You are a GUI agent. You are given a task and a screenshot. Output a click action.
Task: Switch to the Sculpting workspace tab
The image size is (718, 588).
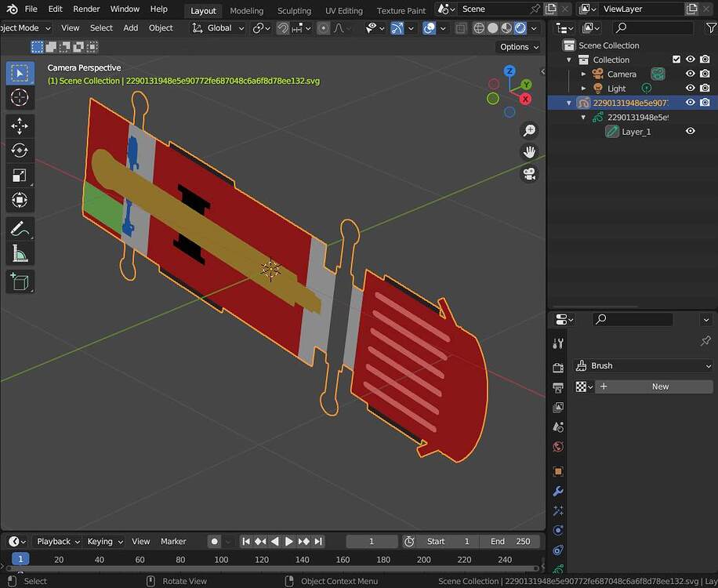point(294,10)
